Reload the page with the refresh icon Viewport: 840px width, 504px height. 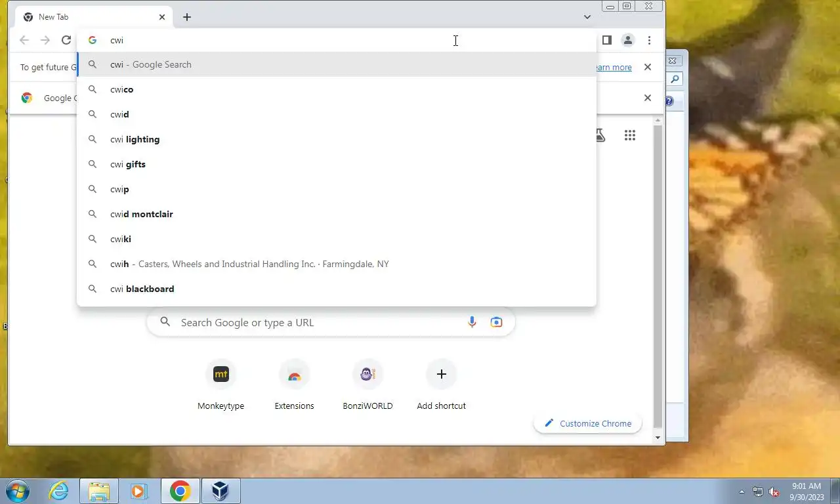[x=66, y=40]
